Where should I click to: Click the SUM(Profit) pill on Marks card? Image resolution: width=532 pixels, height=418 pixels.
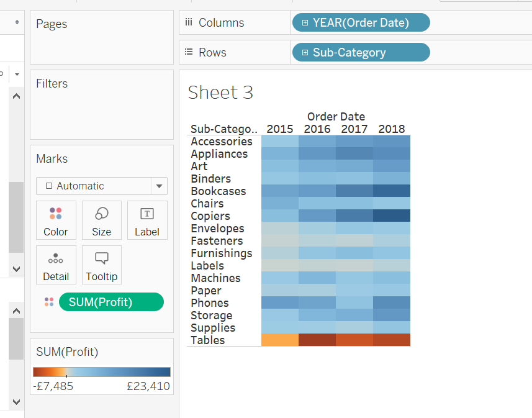(x=111, y=302)
